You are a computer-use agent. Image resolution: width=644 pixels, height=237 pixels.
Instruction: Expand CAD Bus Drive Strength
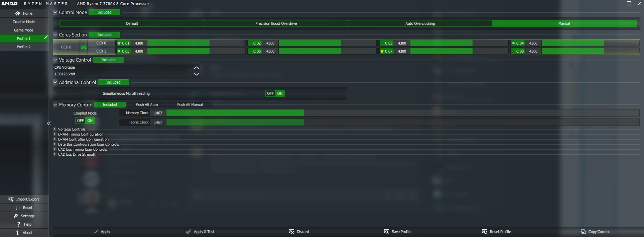pyautogui.click(x=55, y=154)
